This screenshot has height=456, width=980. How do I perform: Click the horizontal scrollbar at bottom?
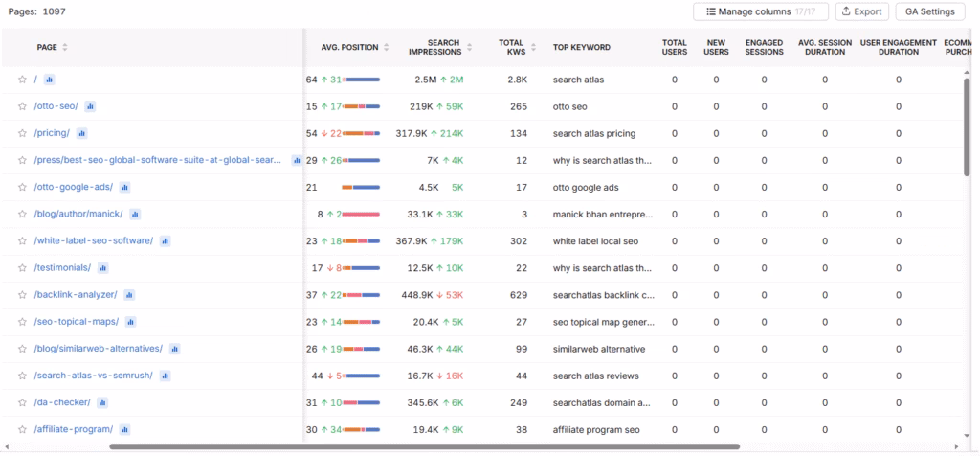click(424, 446)
